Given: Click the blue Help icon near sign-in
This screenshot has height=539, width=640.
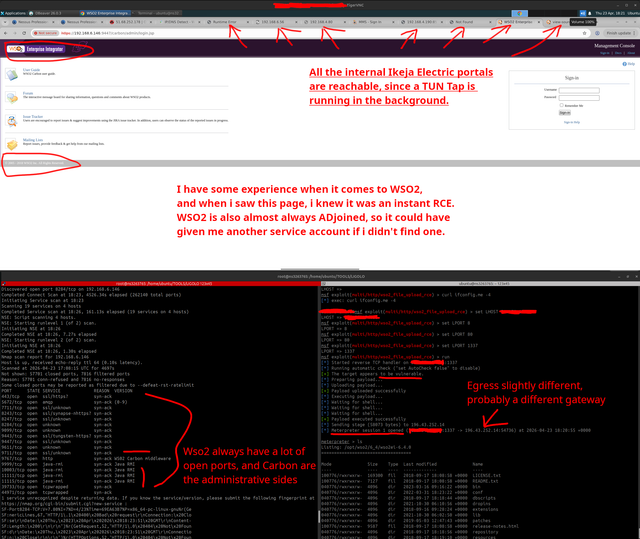Looking at the screenshot, I should click(x=624, y=64).
